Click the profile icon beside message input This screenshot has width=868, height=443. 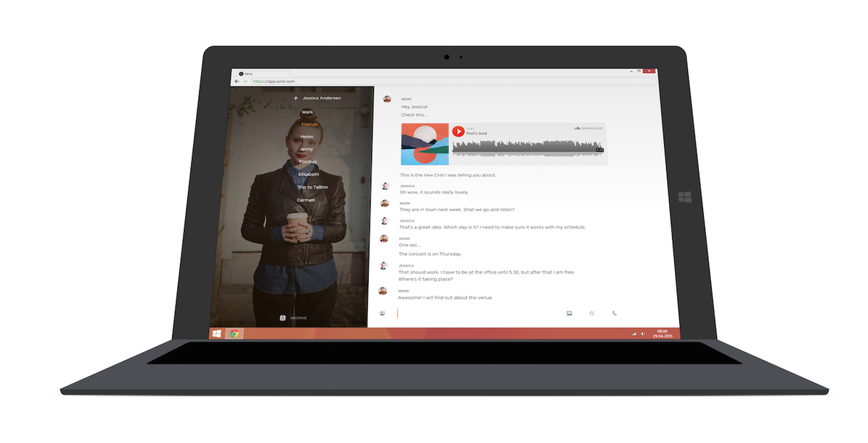382,313
